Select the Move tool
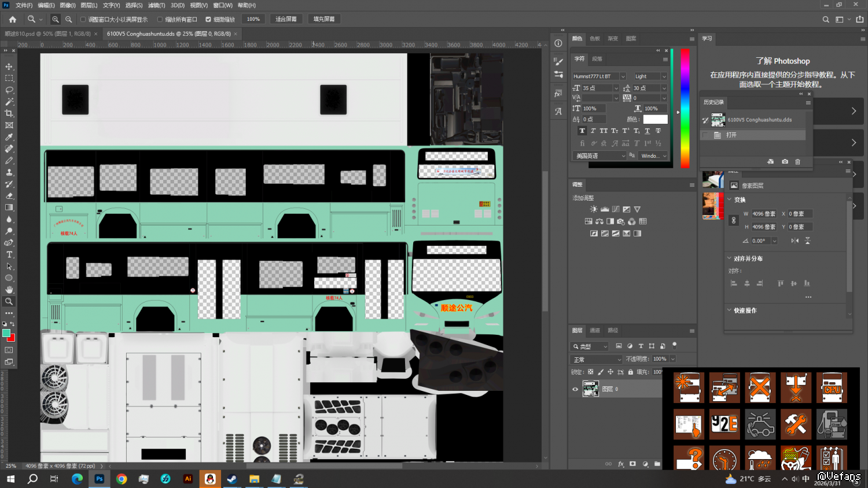This screenshot has width=868, height=488. coord(9,66)
